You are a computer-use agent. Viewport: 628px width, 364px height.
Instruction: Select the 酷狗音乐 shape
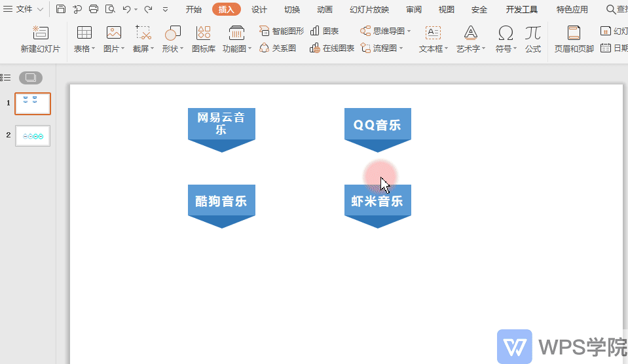[221, 206]
